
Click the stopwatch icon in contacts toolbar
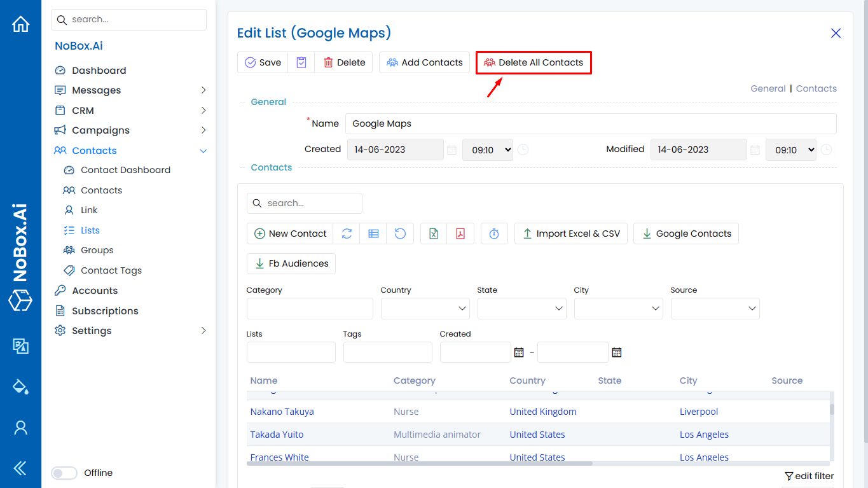(x=494, y=234)
